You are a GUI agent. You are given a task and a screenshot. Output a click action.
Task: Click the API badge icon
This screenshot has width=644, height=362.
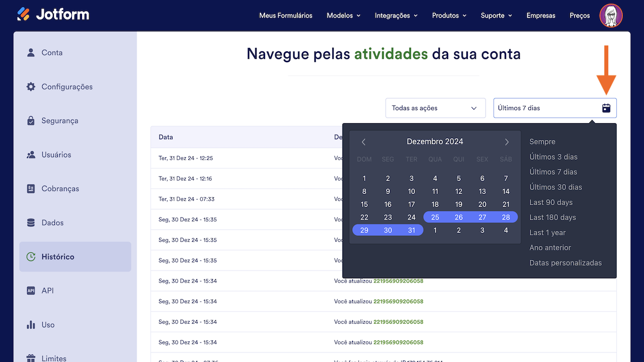(31, 291)
